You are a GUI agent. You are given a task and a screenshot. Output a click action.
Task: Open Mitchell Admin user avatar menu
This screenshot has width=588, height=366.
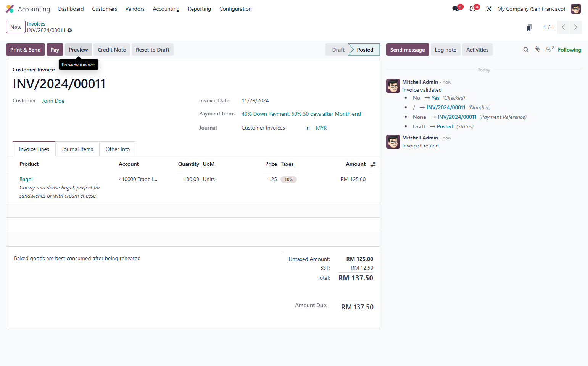point(576,9)
